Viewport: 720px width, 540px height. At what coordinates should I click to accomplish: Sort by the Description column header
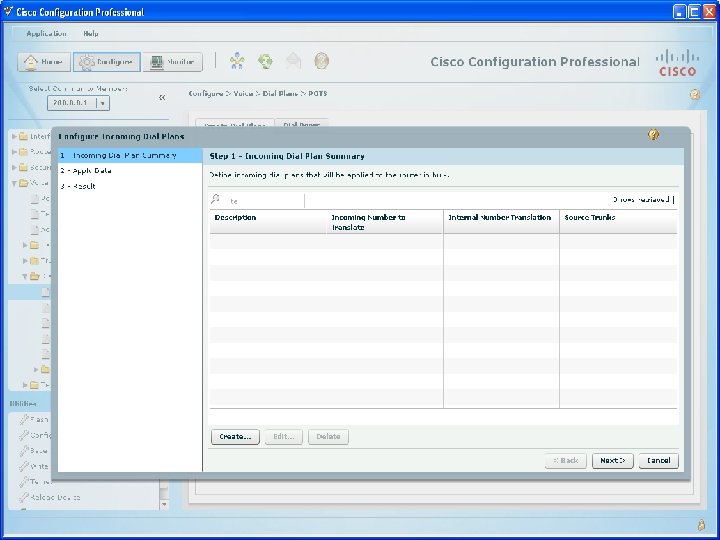tap(268, 222)
